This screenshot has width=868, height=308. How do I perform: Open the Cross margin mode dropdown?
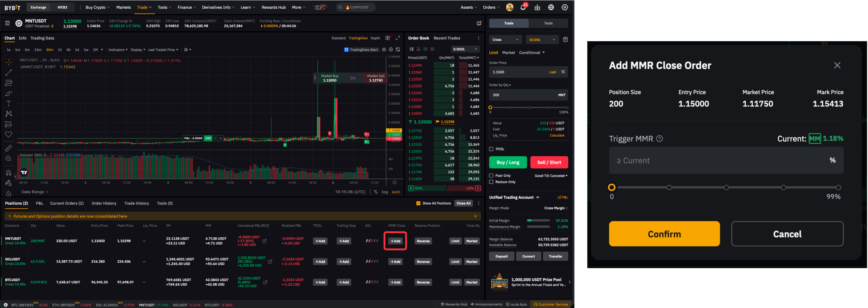pos(505,40)
